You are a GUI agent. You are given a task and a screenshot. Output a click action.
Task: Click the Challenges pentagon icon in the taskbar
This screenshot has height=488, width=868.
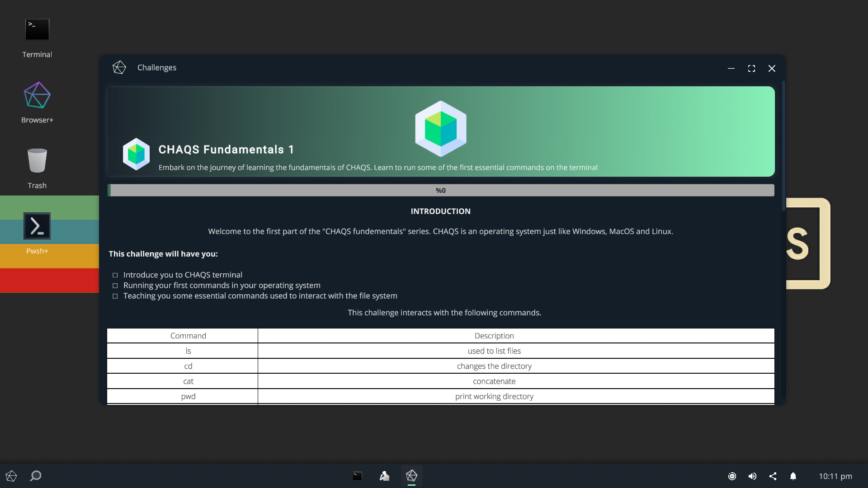411,476
